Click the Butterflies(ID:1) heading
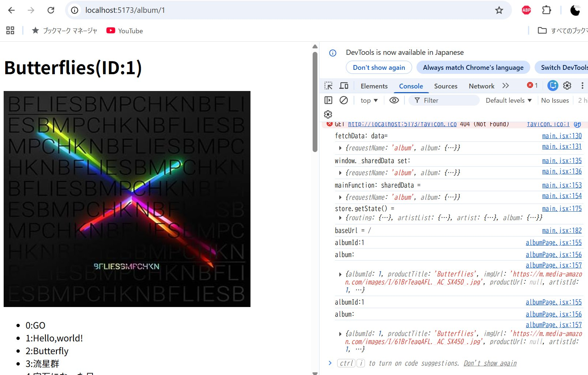588x375 pixels. tap(73, 68)
